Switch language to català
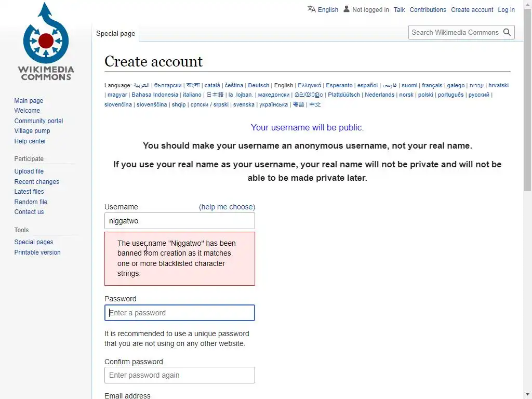Screen dimensions: 532x399 pyautogui.click(x=212, y=85)
